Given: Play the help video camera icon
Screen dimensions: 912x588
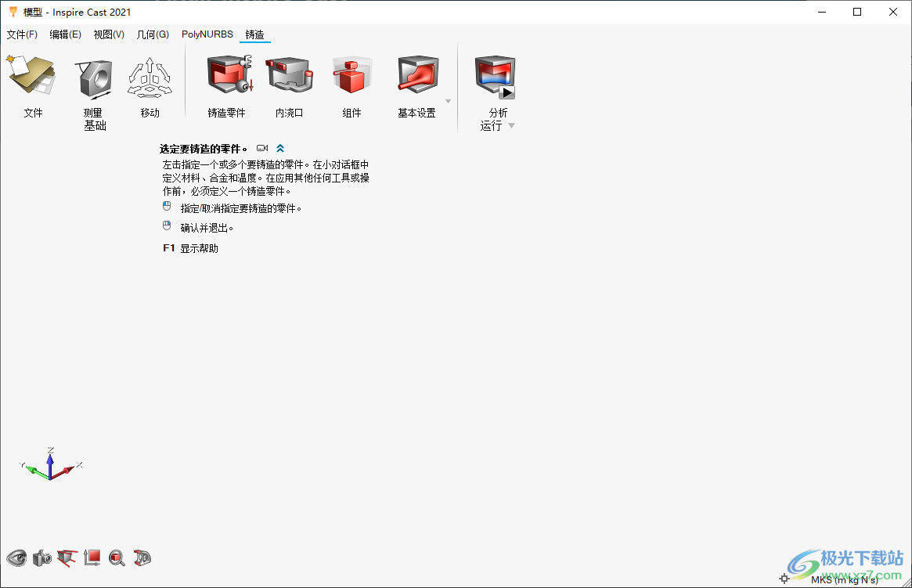Looking at the screenshot, I should point(262,148).
